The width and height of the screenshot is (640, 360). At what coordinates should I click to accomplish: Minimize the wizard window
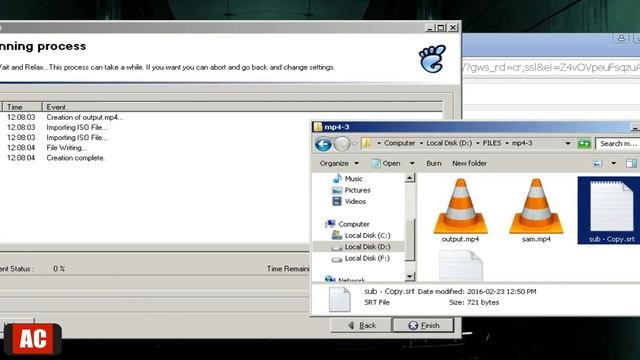(x=429, y=28)
